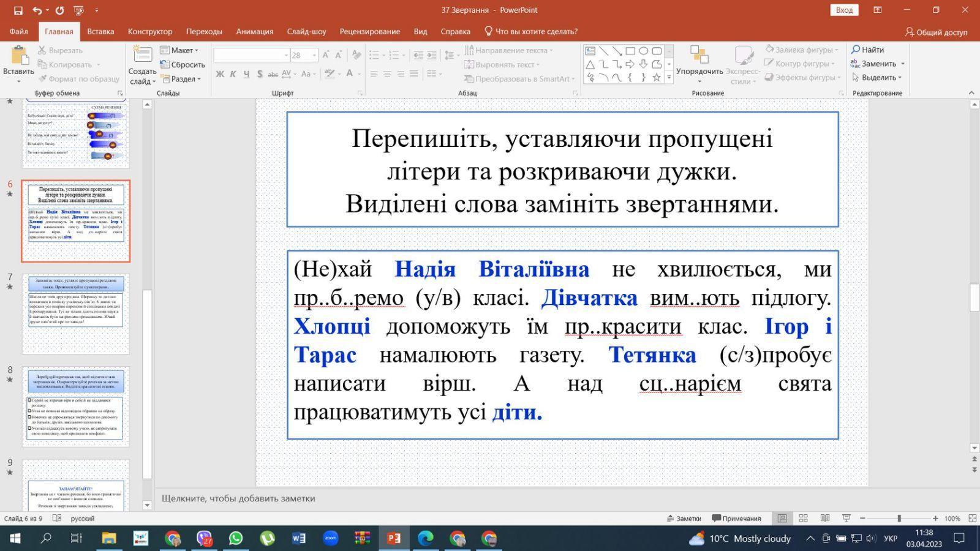The width and height of the screenshot is (980, 551).
Task: Switch to slide sorter view icon
Action: tap(804, 519)
